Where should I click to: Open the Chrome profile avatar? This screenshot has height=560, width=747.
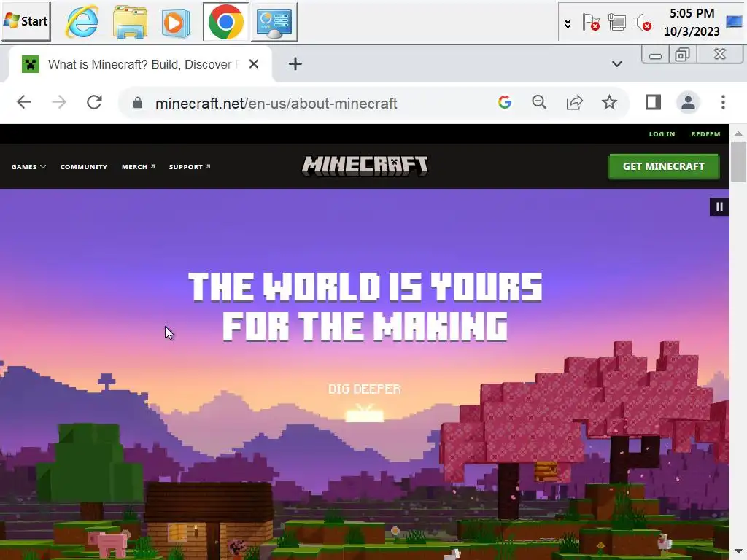coord(688,102)
